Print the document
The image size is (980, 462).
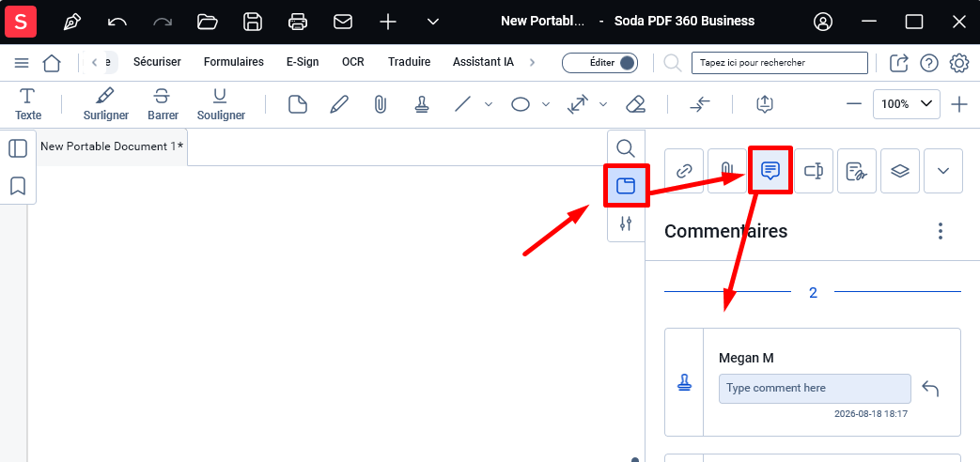298,22
